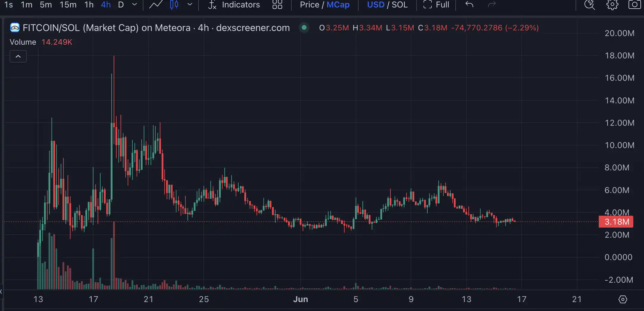Screen dimensions: 644x311
Task: Undo the last chart action
Action: pyautogui.click(x=469, y=5)
